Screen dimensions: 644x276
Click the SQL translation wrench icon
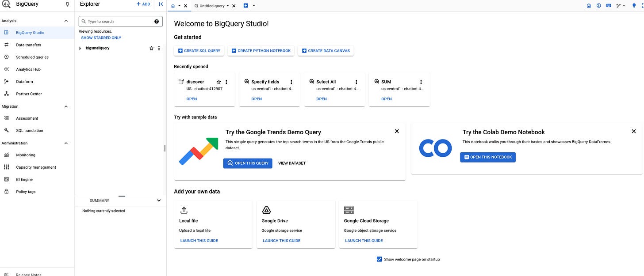point(6,131)
